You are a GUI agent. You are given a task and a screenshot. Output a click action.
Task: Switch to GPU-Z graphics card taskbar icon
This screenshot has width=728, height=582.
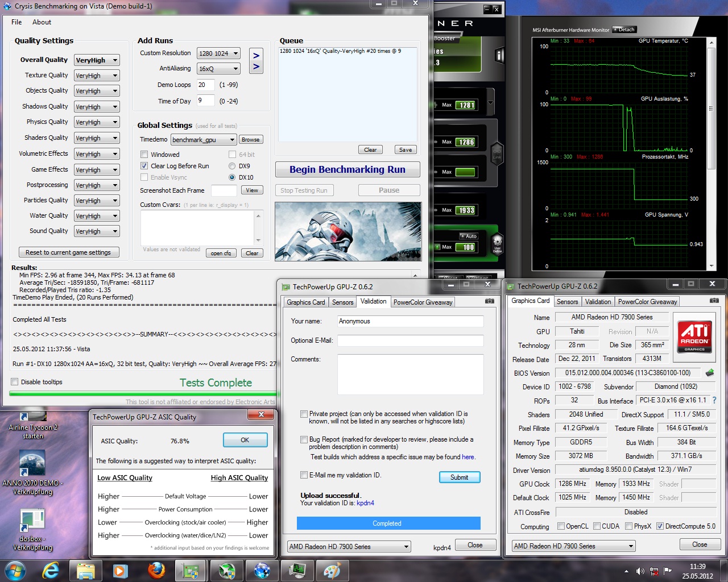(191, 570)
